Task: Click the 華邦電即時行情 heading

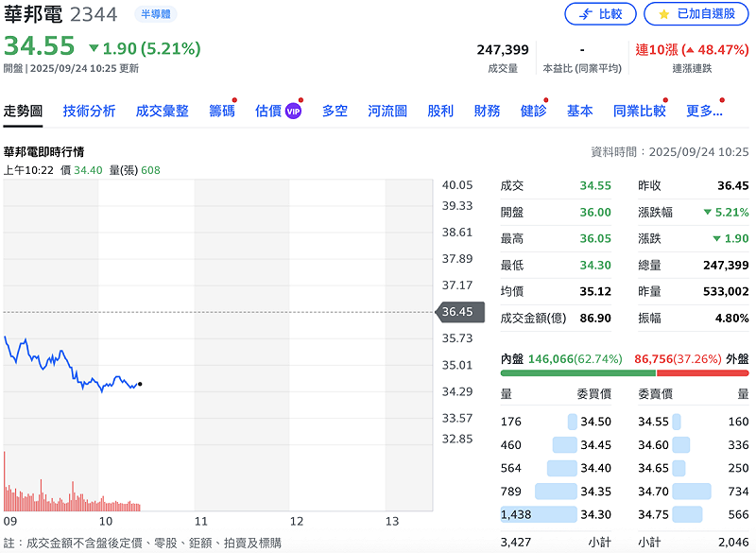Action: pyautogui.click(x=43, y=152)
